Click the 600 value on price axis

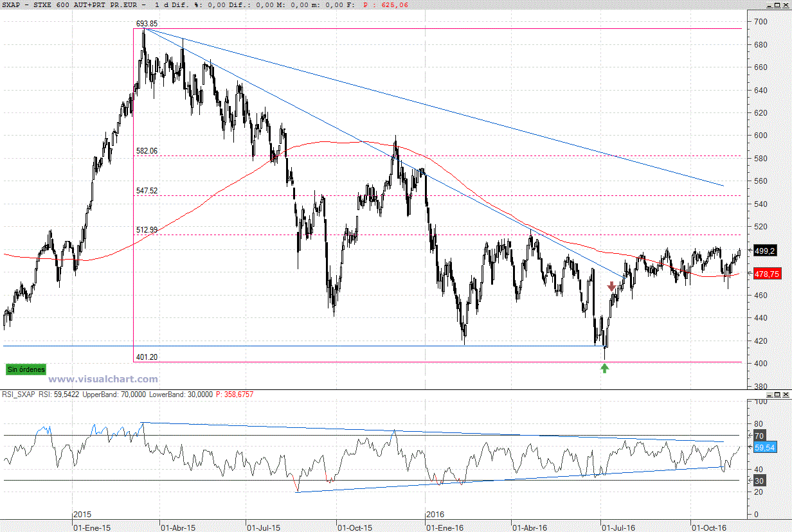click(760, 136)
